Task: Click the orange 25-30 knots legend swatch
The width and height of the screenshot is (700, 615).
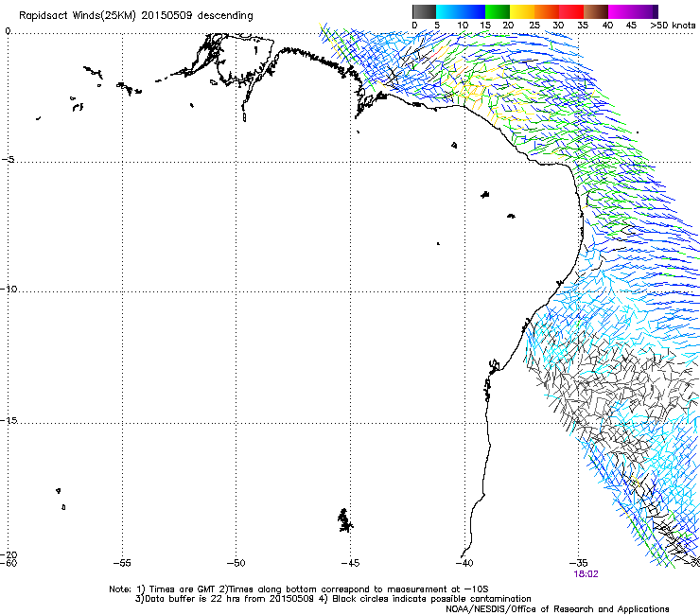Action: (547, 11)
